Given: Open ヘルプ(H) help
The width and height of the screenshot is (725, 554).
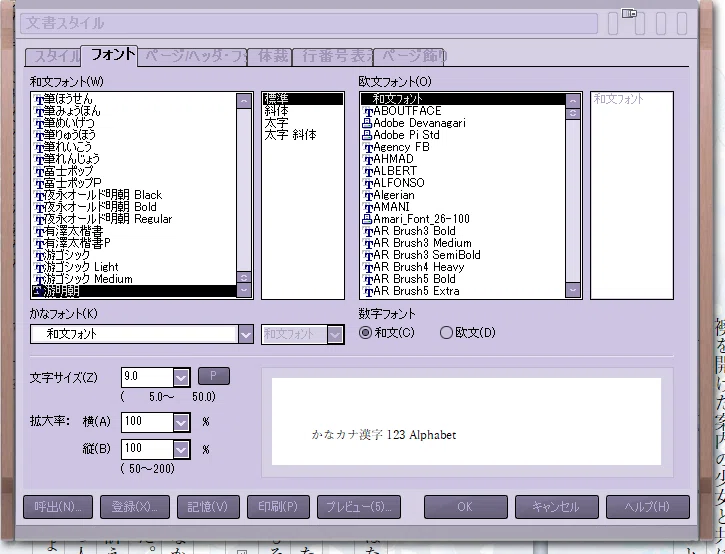Looking at the screenshot, I should (648, 507).
